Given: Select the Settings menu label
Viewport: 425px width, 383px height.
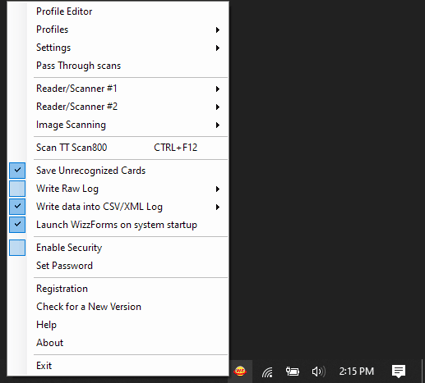Looking at the screenshot, I should click(53, 48).
